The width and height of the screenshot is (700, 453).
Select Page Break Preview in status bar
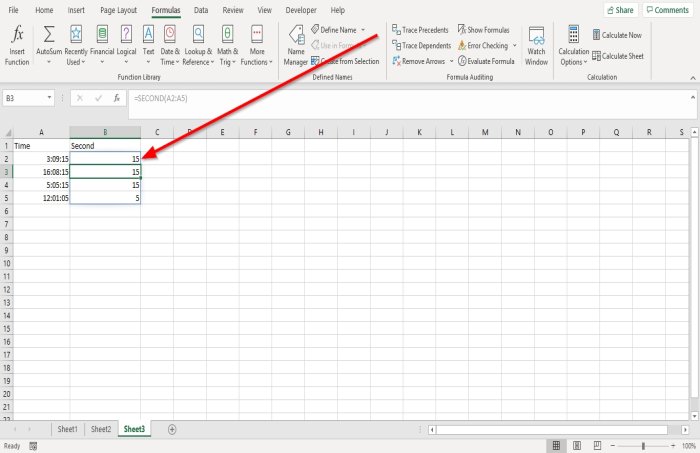coord(597,445)
